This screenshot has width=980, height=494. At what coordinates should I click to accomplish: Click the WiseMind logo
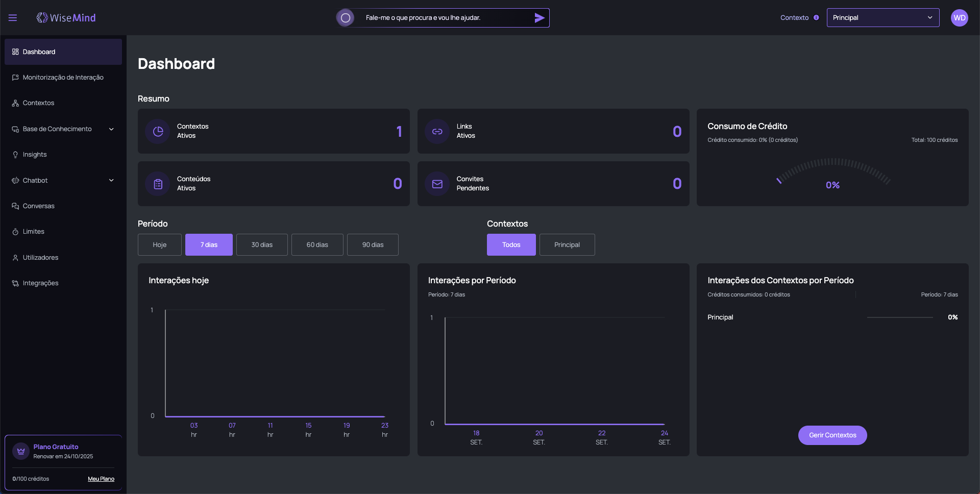pyautogui.click(x=66, y=18)
